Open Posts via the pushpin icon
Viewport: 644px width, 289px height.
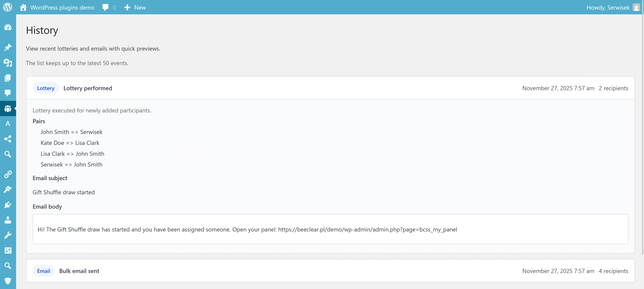8,47
